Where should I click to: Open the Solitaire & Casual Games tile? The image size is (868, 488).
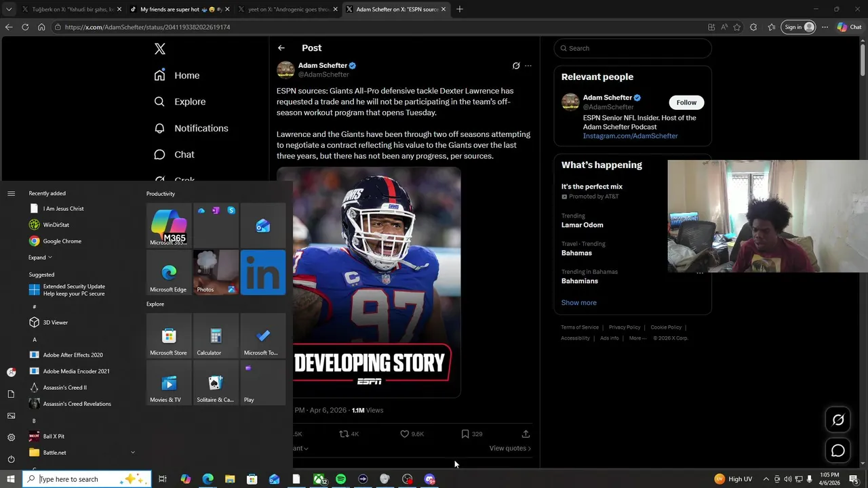(x=216, y=382)
